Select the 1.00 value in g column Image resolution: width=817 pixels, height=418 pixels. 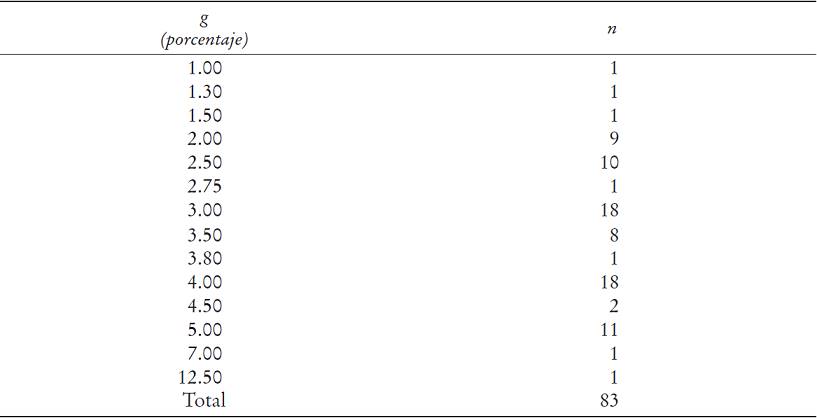(x=204, y=68)
